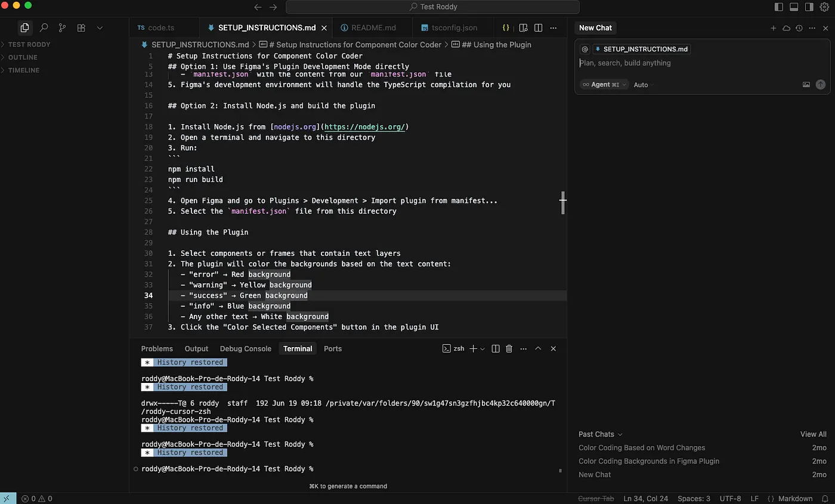Split the editor right icon
Image resolution: width=835 pixels, height=504 pixels.
(x=538, y=27)
